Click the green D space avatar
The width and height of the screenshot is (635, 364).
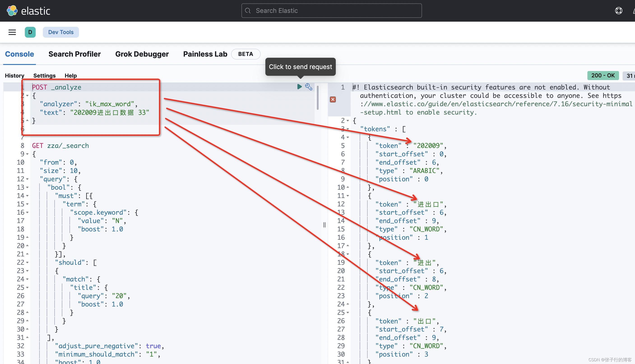pos(30,32)
